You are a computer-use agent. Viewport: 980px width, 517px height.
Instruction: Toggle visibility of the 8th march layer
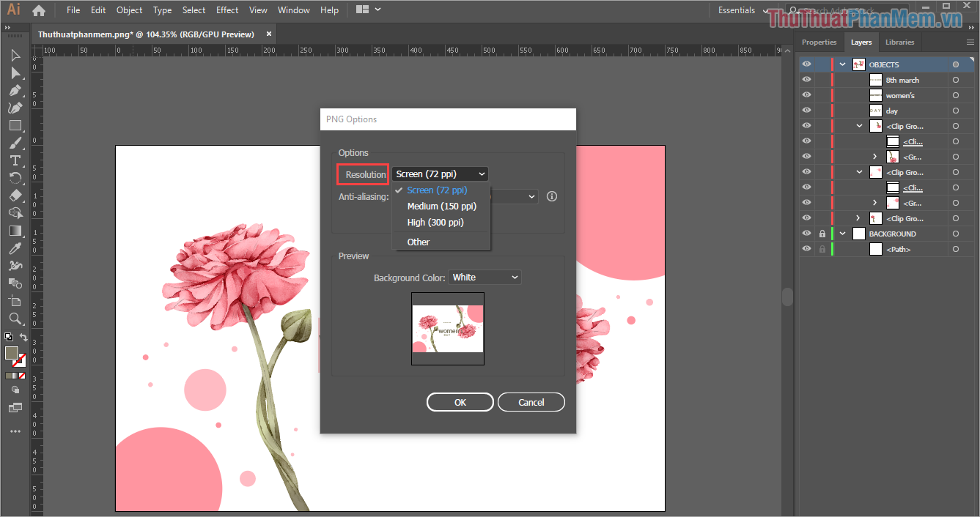tap(806, 79)
